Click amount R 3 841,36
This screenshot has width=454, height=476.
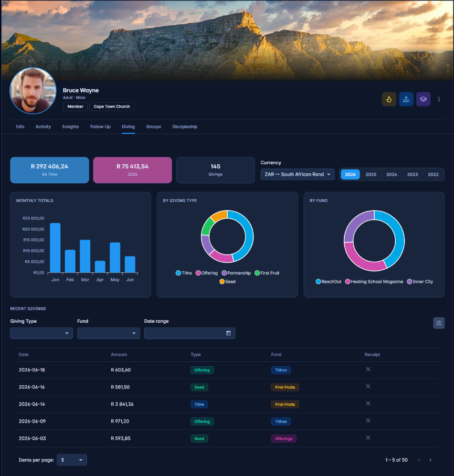pyautogui.click(x=122, y=404)
